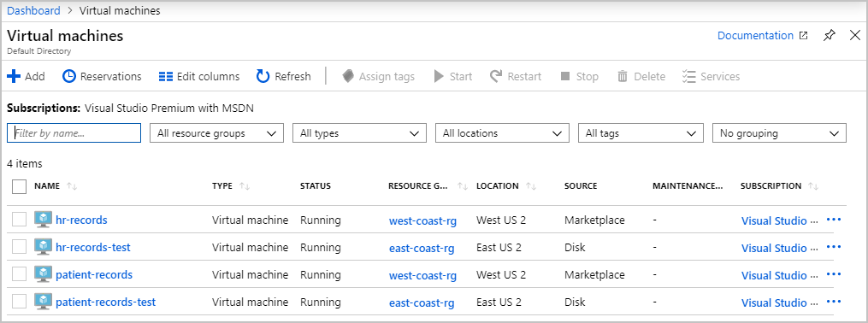Open the Visual Studio subscription for patient-records-test
The width and height of the screenshot is (868, 323).
(779, 302)
